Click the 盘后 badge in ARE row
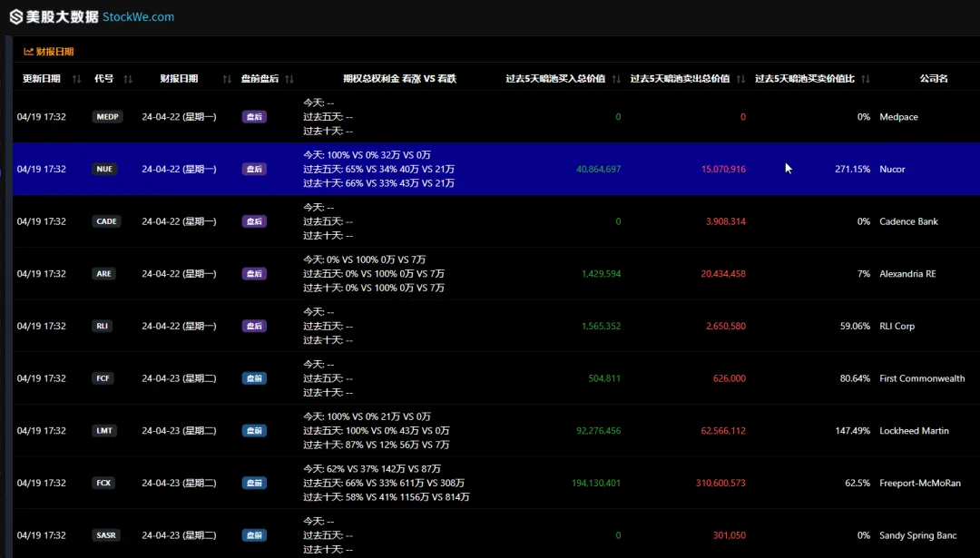This screenshot has width=980, height=558. (x=254, y=274)
